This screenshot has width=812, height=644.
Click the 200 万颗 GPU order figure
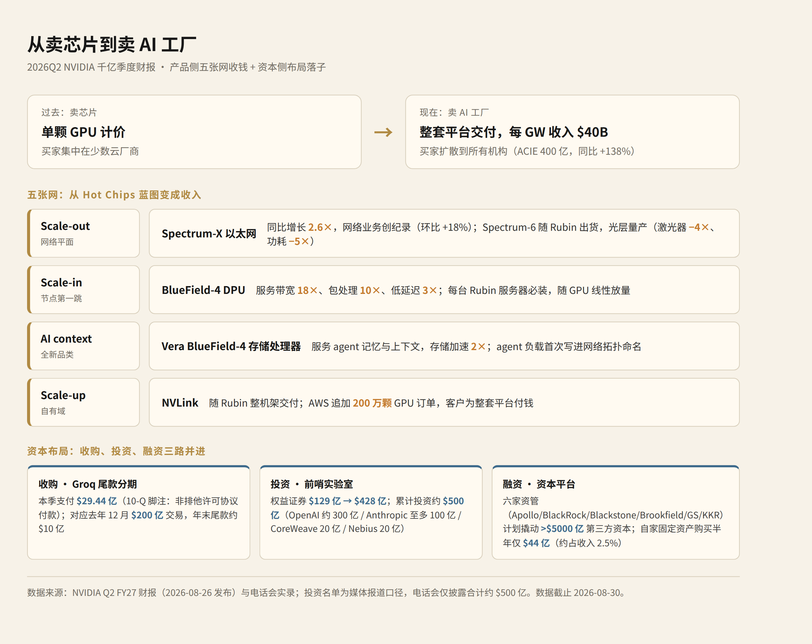(x=372, y=403)
